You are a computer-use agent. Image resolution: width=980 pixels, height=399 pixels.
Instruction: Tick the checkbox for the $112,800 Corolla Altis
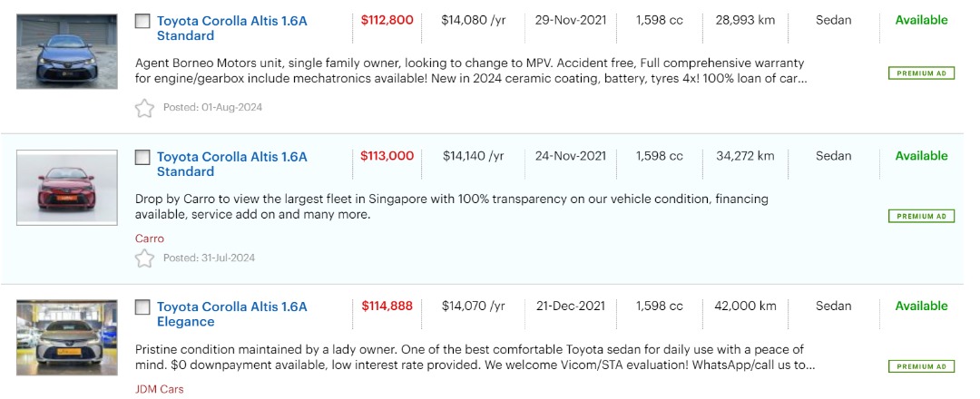(x=142, y=21)
